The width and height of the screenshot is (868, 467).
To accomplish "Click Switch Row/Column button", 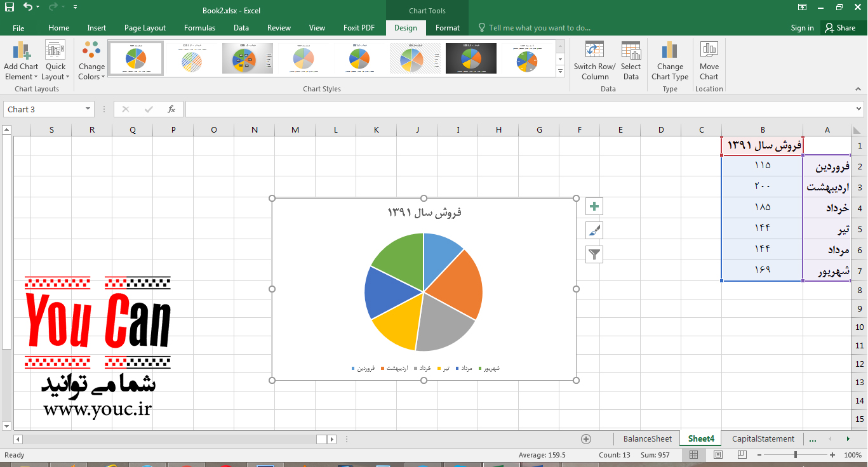I will pyautogui.click(x=594, y=62).
